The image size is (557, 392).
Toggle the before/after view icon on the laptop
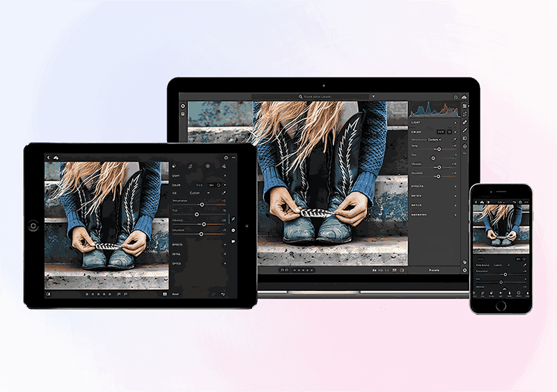click(x=402, y=270)
